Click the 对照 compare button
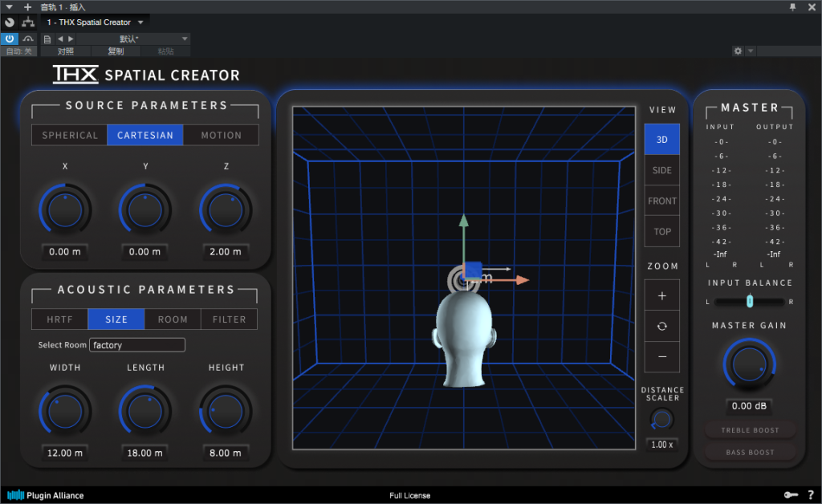Screen dimensions: 822x504 tap(66, 51)
